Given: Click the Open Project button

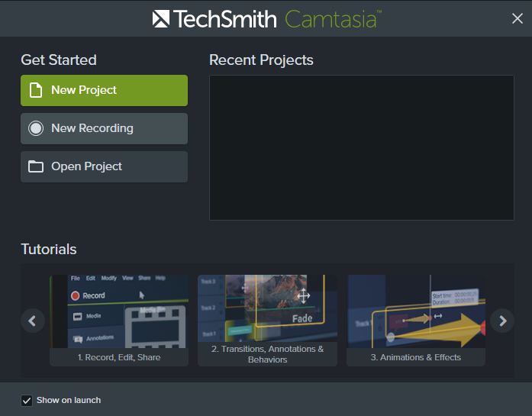Looking at the screenshot, I should point(104,166).
